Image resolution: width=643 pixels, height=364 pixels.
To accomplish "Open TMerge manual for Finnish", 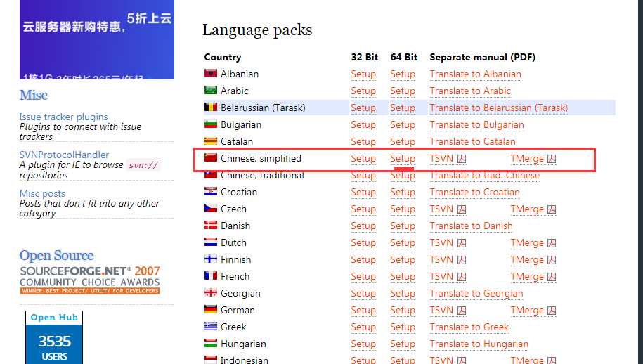I will tap(527, 259).
